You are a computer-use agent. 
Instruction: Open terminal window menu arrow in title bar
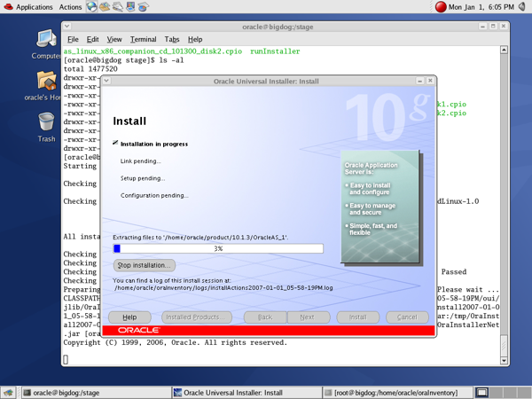68,27
